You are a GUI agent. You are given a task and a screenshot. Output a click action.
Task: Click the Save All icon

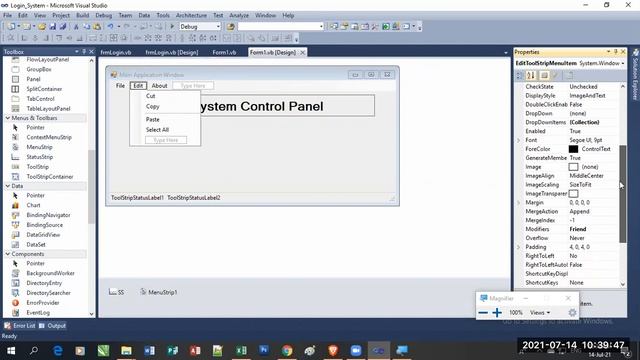pos(63,27)
